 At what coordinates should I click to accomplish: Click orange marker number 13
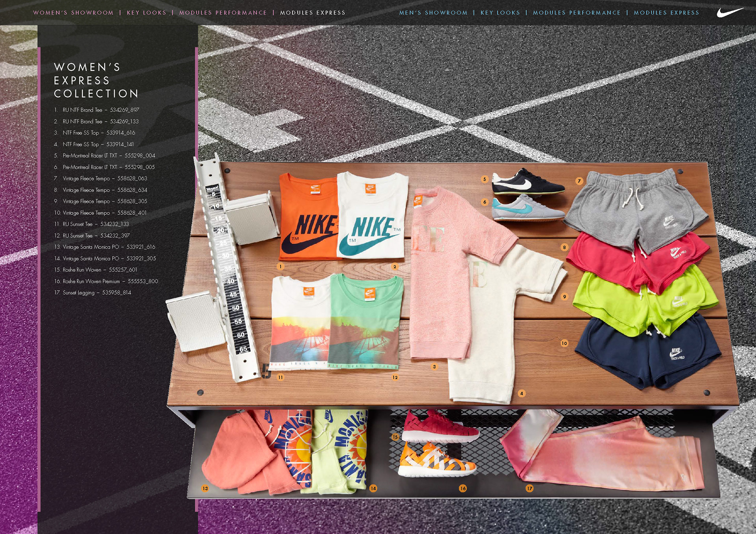pyautogui.click(x=205, y=488)
